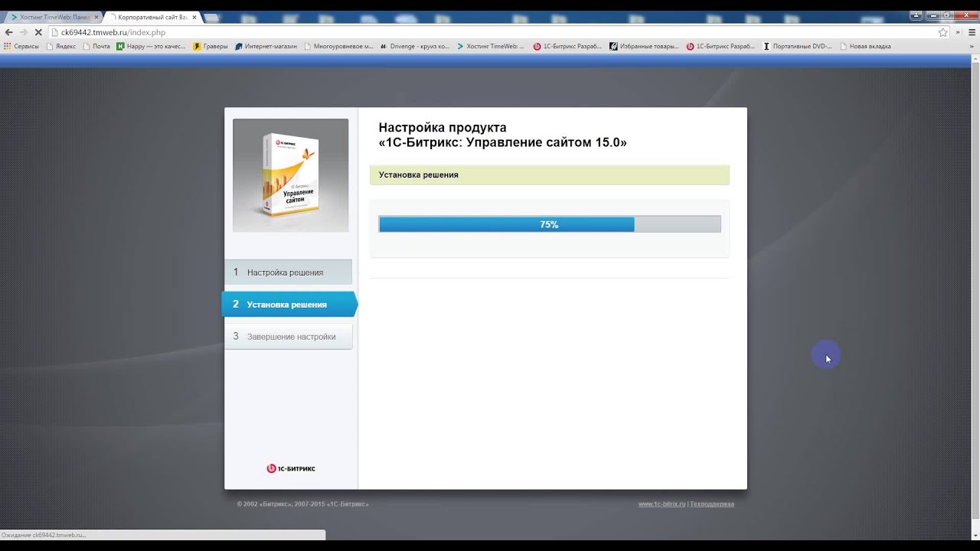Bookmark this page with the star icon
This screenshot has width=980, height=551.
click(x=943, y=32)
